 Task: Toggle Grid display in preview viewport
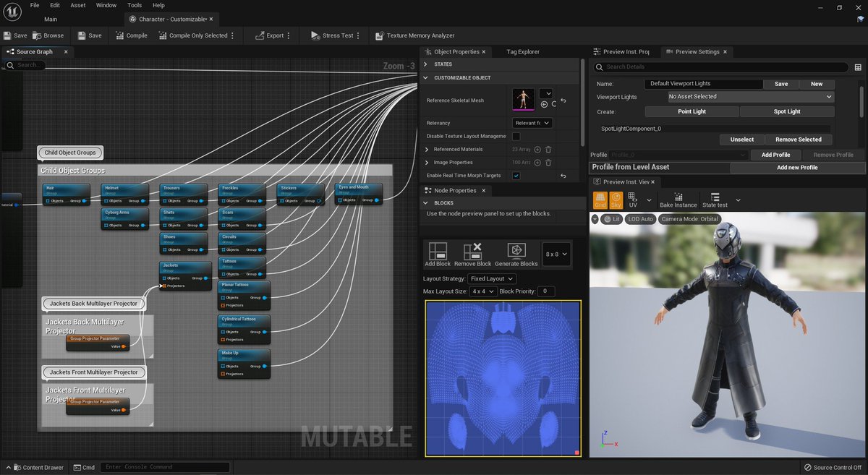coord(600,200)
